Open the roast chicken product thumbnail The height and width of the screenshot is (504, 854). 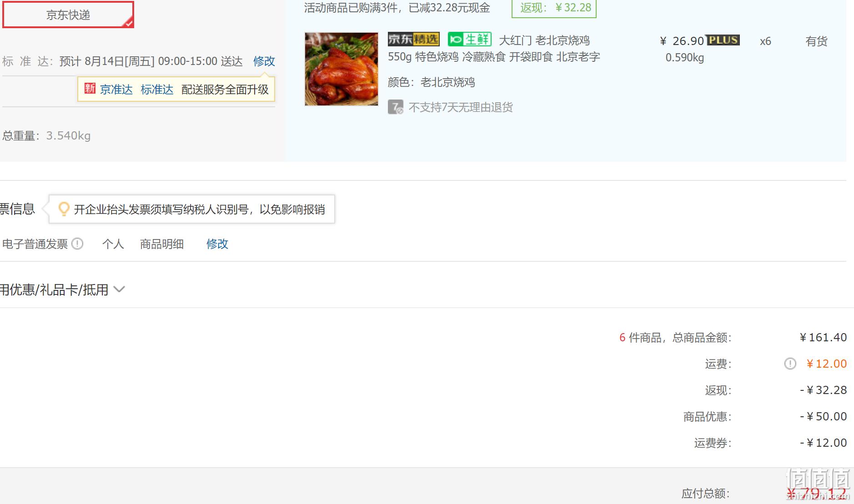(342, 69)
